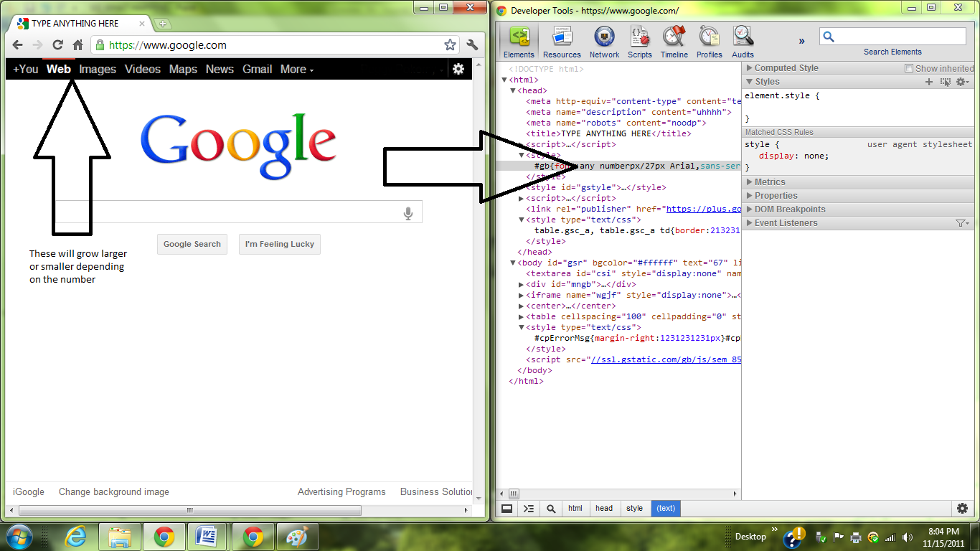Reload the Google page
The height and width of the screenshot is (551, 980).
(x=58, y=45)
